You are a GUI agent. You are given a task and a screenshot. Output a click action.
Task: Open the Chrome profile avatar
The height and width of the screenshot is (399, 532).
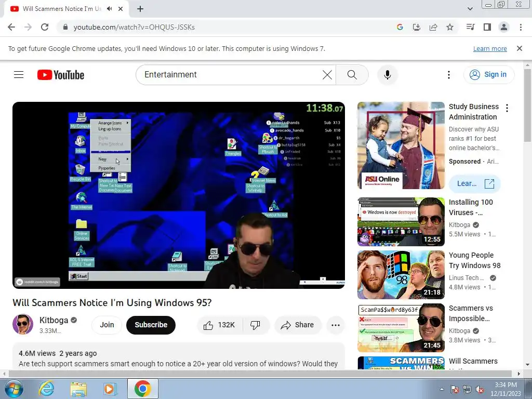click(504, 27)
